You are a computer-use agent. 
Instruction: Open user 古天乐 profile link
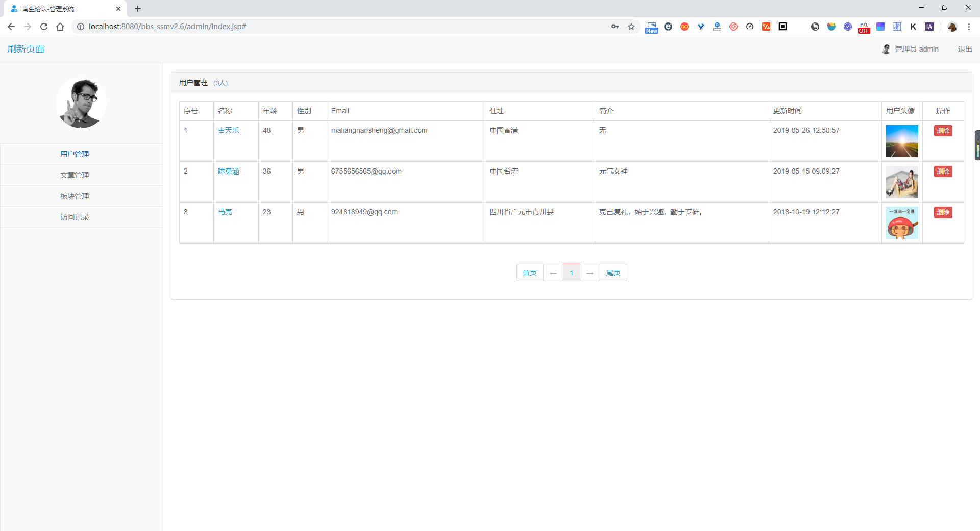point(229,130)
